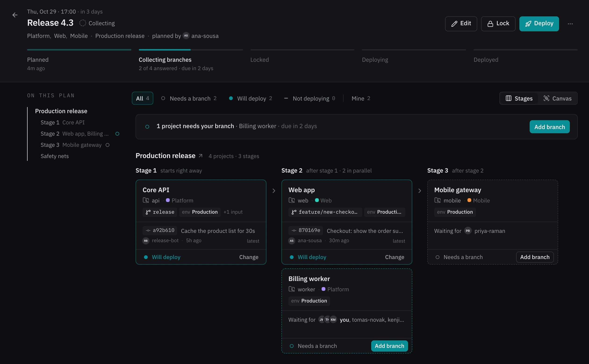The width and height of the screenshot is (589, 364).
Task: Click the chevron between Stage 1 and Stage 2
Action: (x=274, y=191)
